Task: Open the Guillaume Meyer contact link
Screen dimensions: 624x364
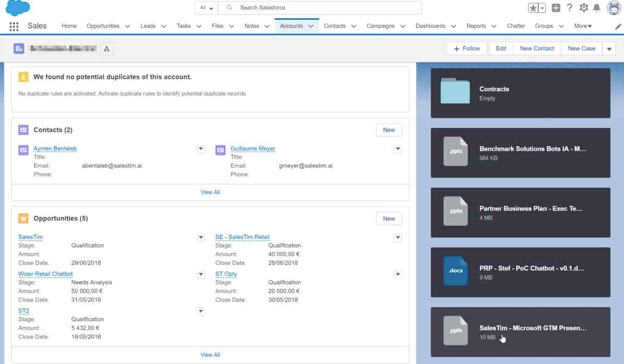Action: (253, 148)
